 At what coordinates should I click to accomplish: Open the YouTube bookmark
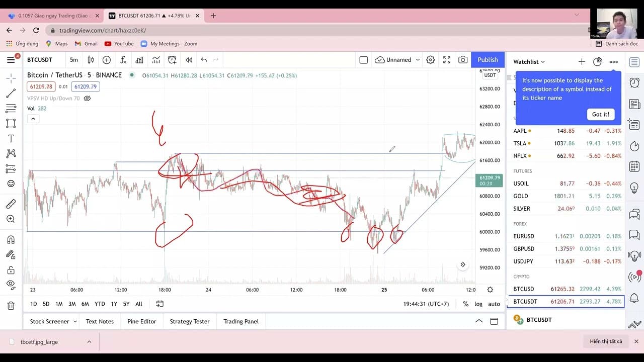click(119, 44)
